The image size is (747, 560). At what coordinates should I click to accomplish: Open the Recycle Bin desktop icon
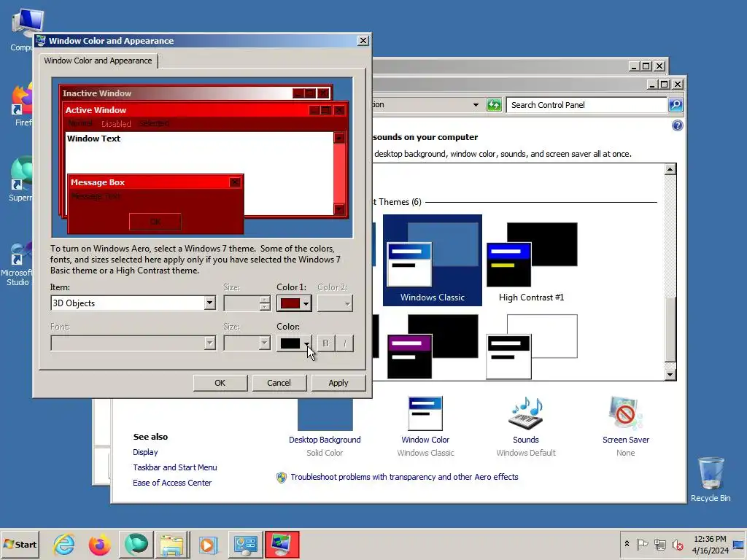[711, 478]
